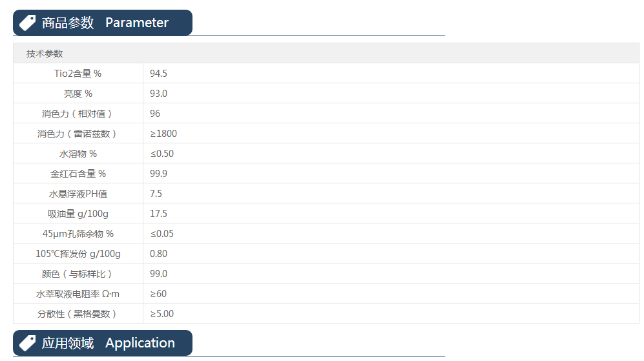Click the ≥1800 value for 雷诺兹数
This screenshot has width=644, height=361.
click(x=163, y=134)
